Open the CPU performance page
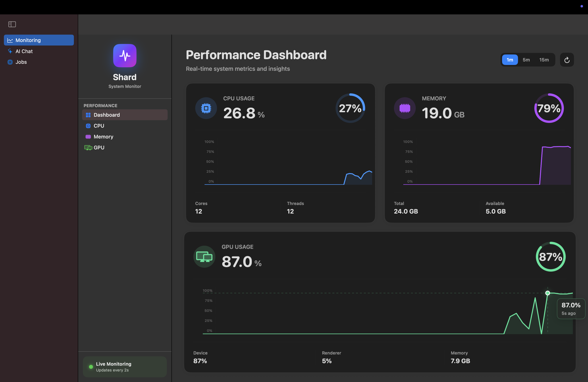Screen dimensions: 588x382 pyautogui.click(x=99, y=126)
